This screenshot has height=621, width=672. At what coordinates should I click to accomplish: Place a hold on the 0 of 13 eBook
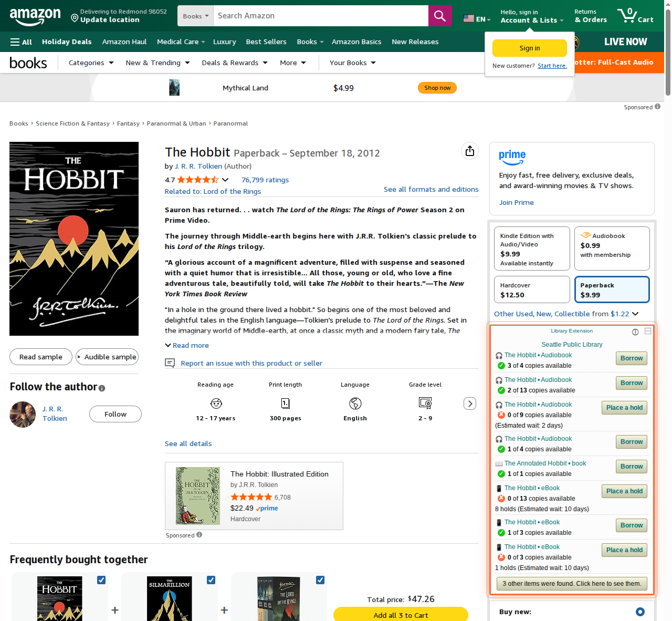pyautogui.click(x=624, y=491)
